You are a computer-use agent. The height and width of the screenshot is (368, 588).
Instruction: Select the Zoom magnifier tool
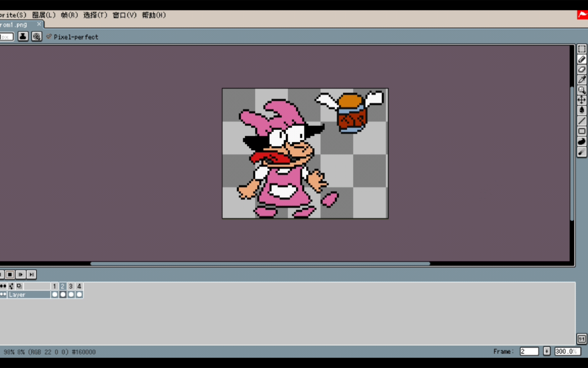point(582,90)
